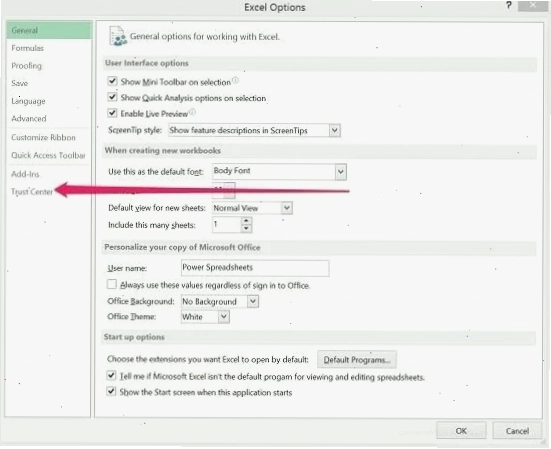Open the Office Theme White dropdown
Viewport: 551px width, 449px height.
[x=223, y=317]
